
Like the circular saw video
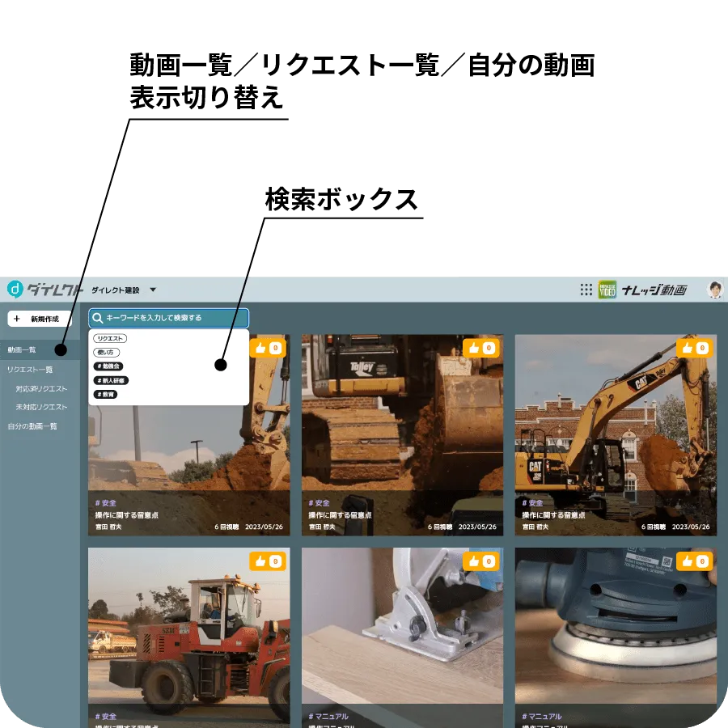(480, 561)
